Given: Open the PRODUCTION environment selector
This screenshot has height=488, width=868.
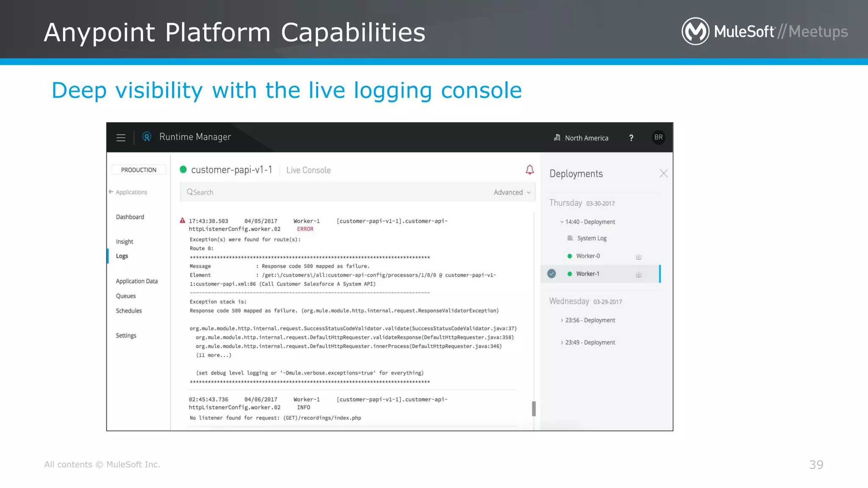Looking at the screenshot, I should 139,170.
